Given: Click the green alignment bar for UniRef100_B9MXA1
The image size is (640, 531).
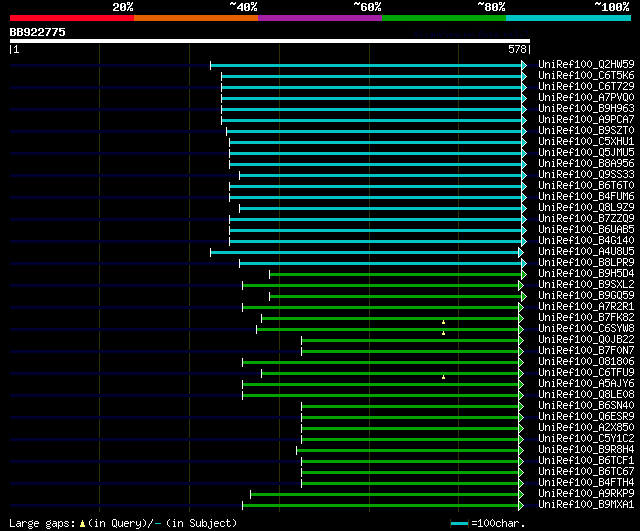Looking at the screenshot, I should tap(380, 506).
